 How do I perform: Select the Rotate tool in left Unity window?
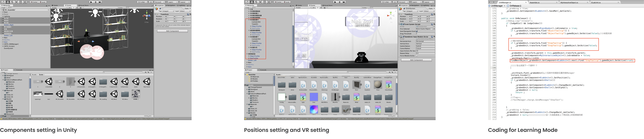click(12, 2)
